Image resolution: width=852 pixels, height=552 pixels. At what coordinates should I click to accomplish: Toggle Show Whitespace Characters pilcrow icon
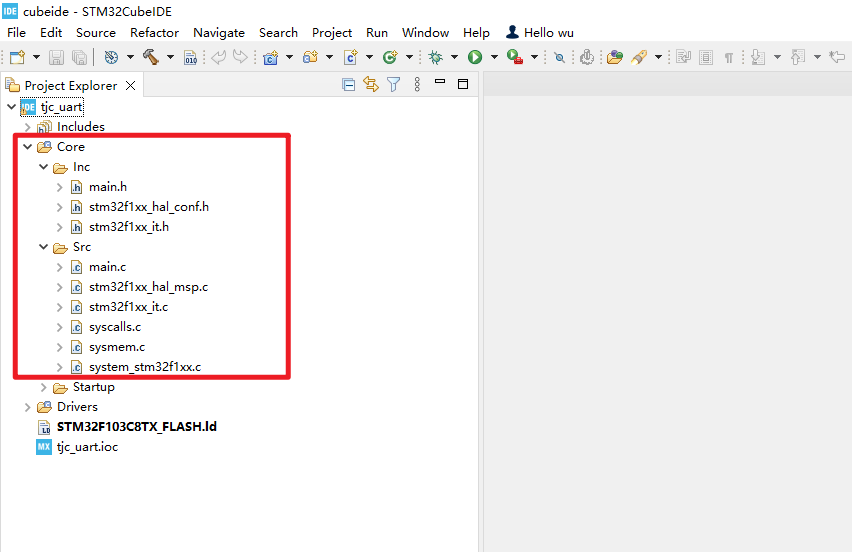coord(729,58)
